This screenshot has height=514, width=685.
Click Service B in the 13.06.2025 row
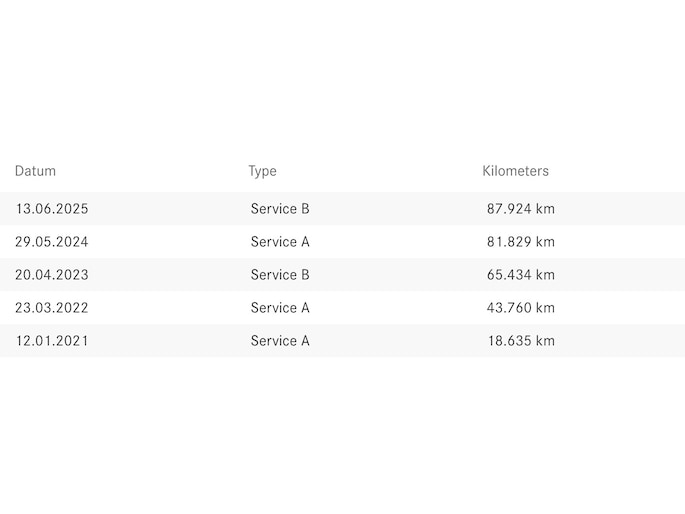point(280,209)
